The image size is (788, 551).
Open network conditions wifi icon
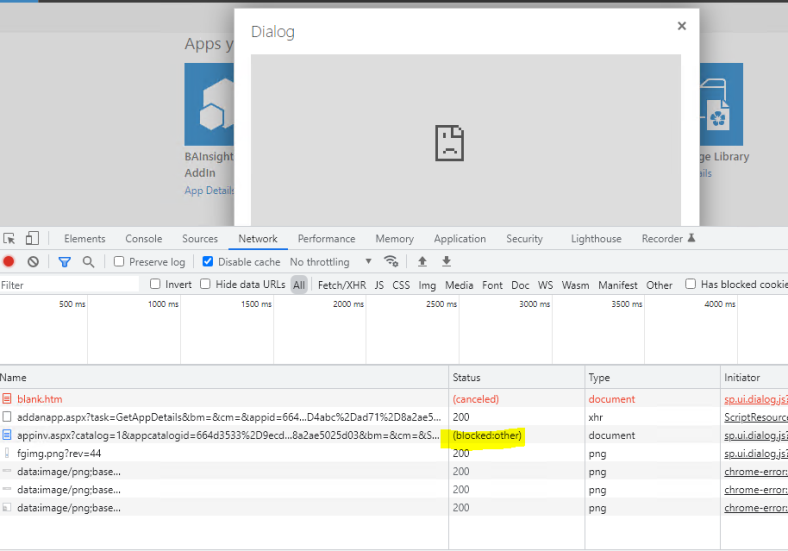click(x=391, y=262)
